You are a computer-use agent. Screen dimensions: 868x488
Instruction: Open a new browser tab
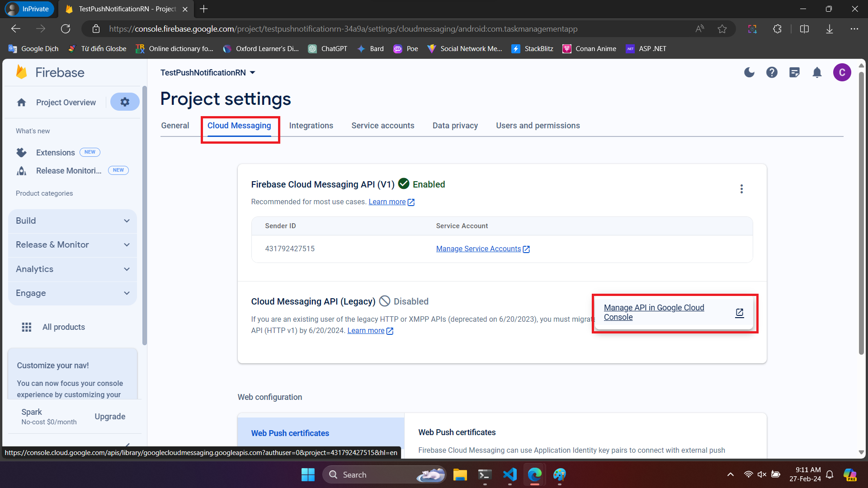tap(204, 9)
